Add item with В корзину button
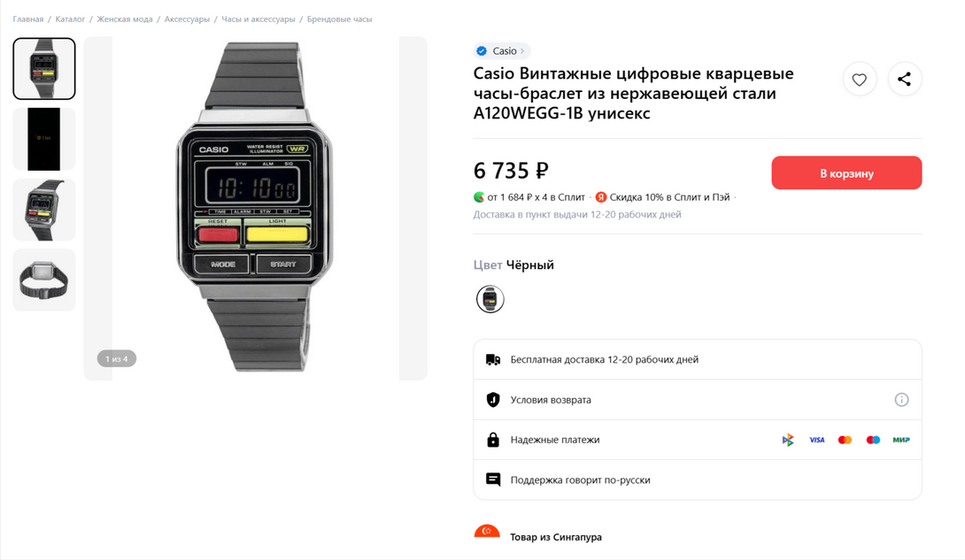The image size is (965, 560). (846, 173)
